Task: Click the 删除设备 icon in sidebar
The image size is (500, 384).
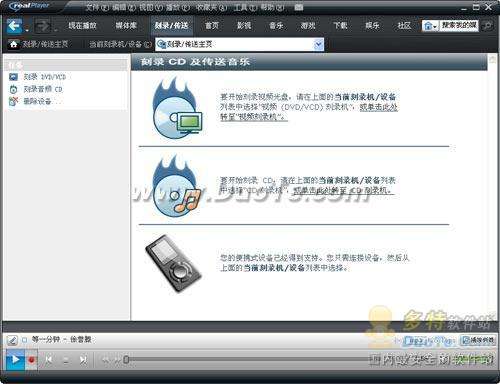Action: point(13,101)
